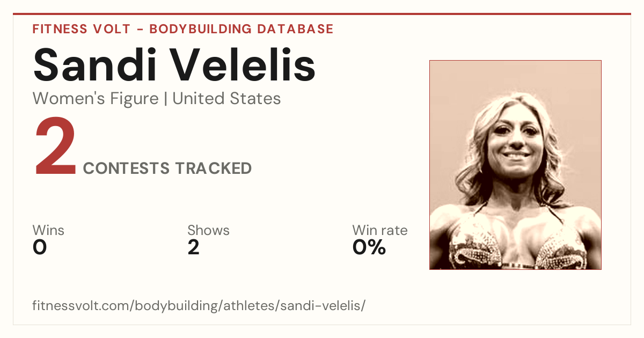Image resolution: width=644 pixels, height=338 pixels.
Task: Click the large red number 2
Action: coord(55,146)
